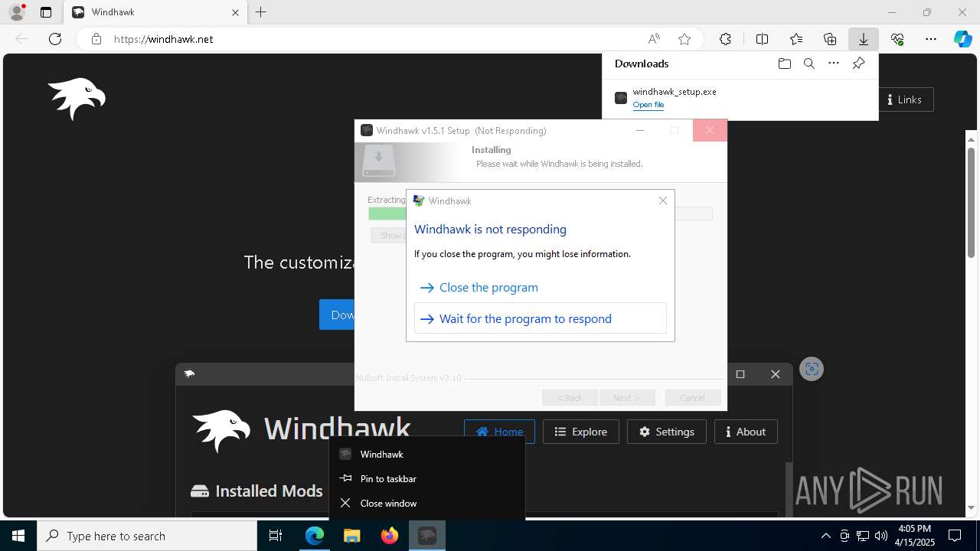
Task: Refresh the windhawk.net page
Action: click(x=55, y=39)
